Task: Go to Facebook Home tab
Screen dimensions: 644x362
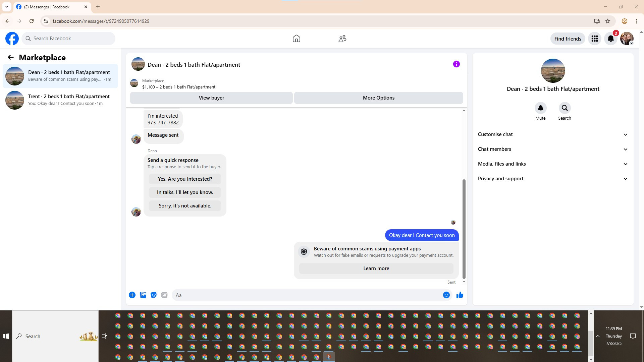Action: coord(296,39)
